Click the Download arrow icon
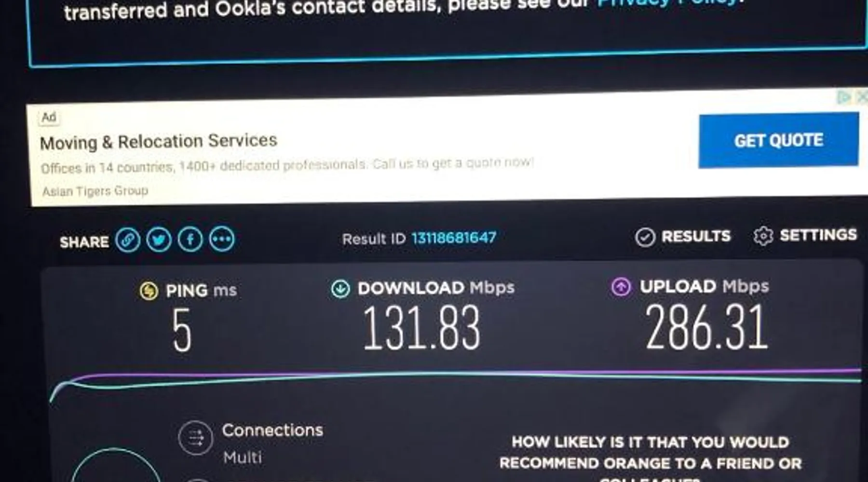The width and height of the screenshot is (868, 482). point(340,288)
